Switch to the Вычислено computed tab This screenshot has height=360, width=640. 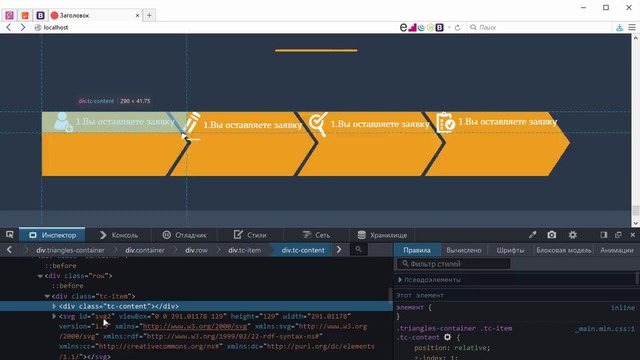point(464,250)
